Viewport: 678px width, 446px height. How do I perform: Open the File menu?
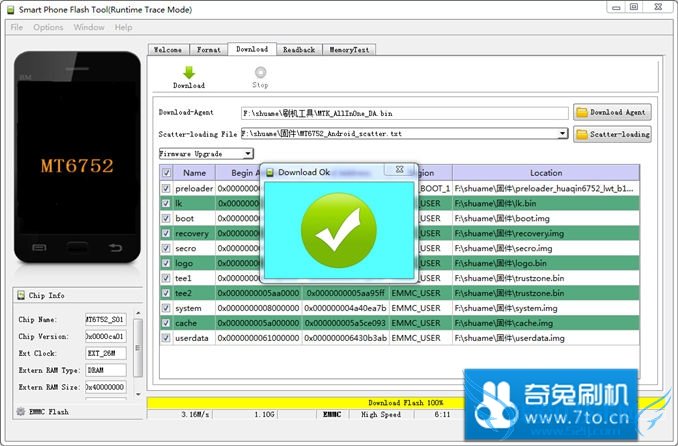[16, 27]
